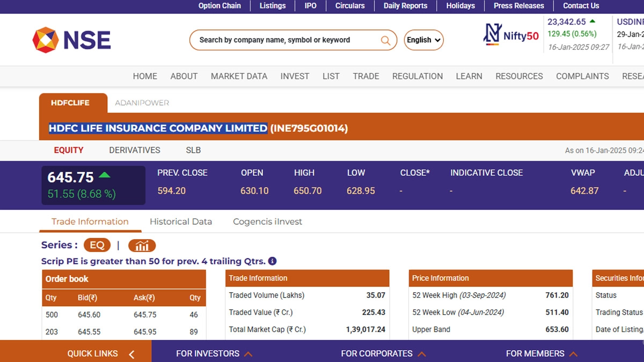Click the Scrip PE info icon
644x362 pixels.
tap(272, 261)
